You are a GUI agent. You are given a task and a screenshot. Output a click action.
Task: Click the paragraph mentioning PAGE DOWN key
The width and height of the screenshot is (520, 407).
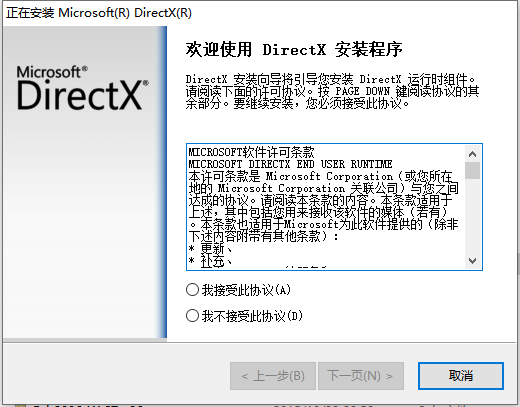tap(332, 91)
